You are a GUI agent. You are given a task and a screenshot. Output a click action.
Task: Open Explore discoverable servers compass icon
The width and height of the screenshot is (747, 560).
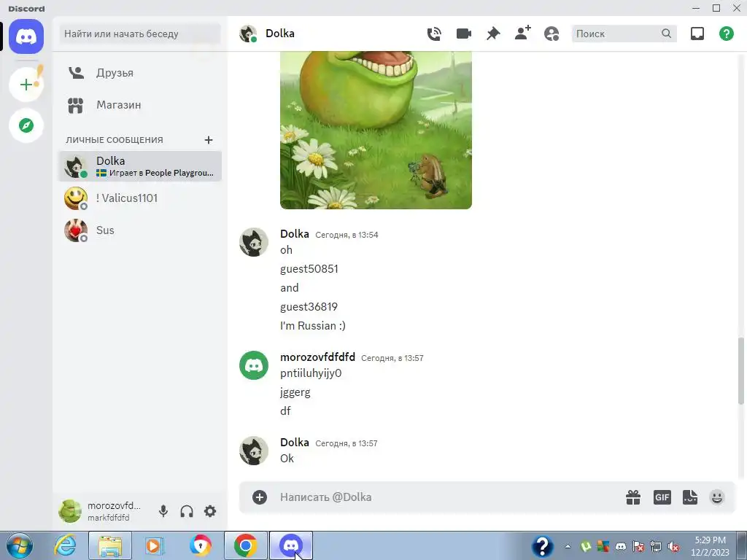coord(26,125)
